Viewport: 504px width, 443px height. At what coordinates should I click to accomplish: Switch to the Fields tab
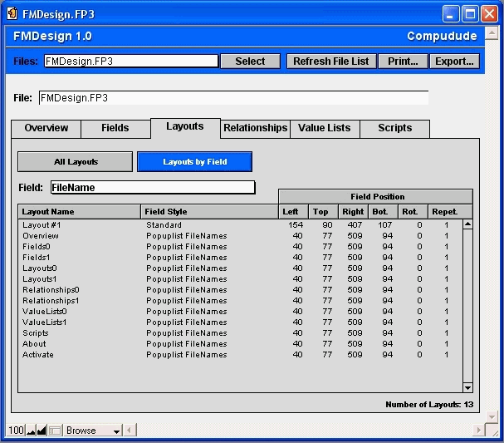coord(115,128)
